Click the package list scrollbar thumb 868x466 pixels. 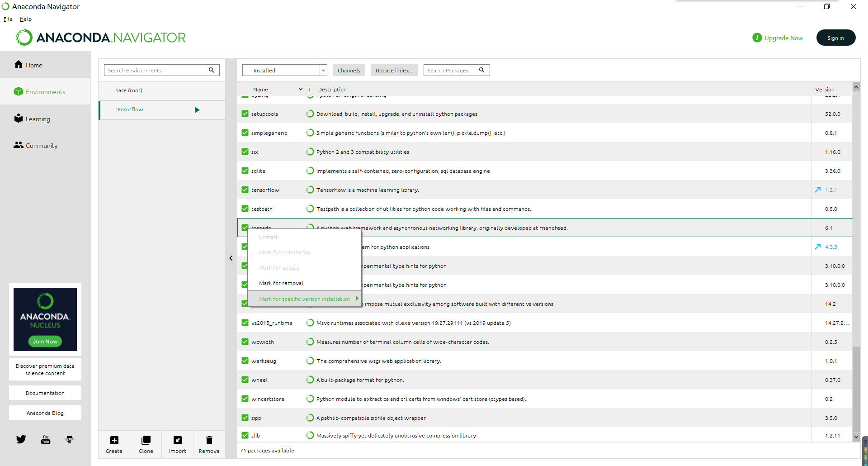pyautogui.click(x=856, y=389)
